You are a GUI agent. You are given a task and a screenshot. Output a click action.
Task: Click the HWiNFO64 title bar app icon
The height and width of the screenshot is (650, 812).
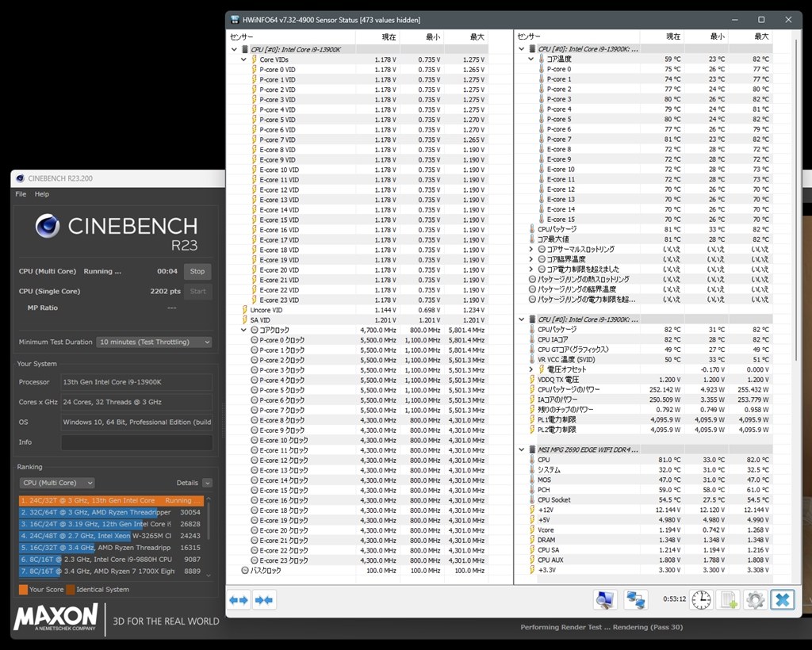coord(235,20)
